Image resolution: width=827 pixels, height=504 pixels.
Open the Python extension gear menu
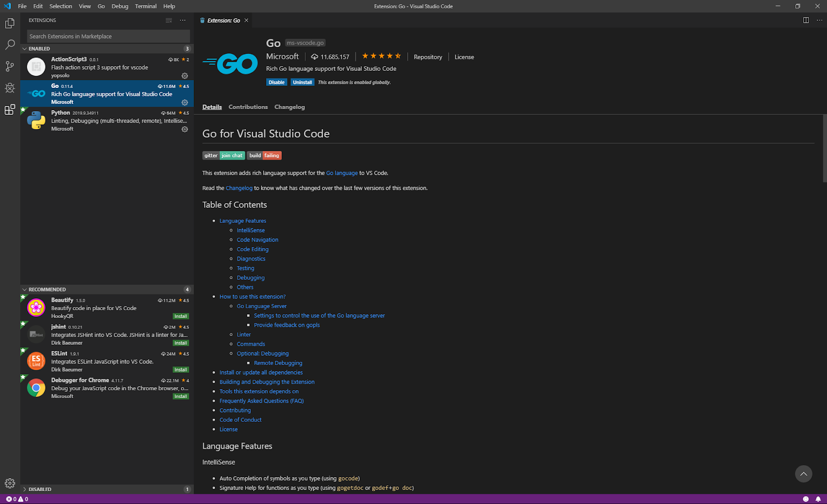pos(185,129)
